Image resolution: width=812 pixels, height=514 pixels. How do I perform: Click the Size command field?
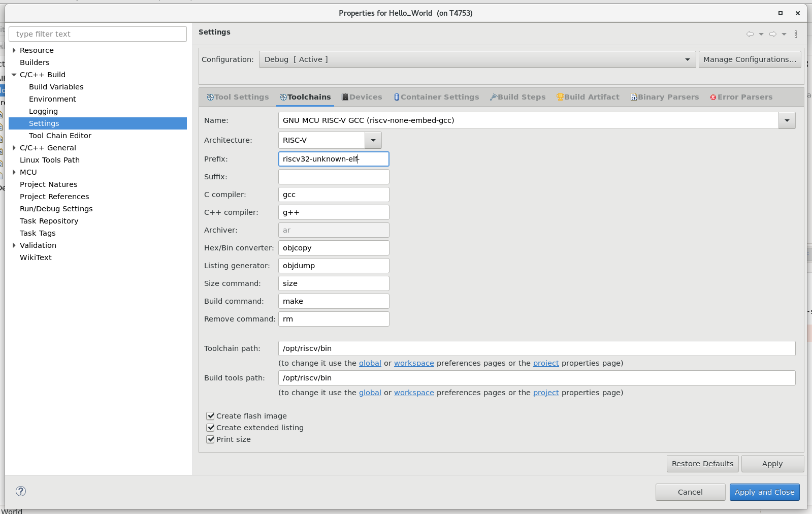(x=334, y=283)
